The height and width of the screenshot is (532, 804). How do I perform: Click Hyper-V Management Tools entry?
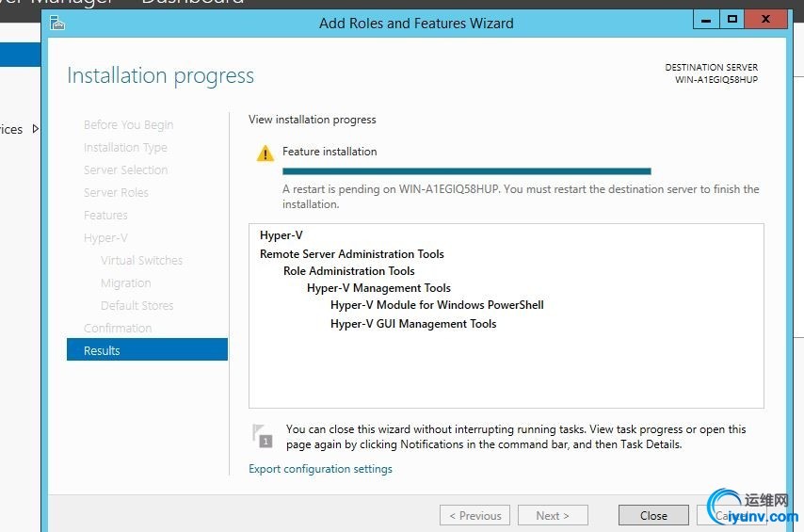378,288
